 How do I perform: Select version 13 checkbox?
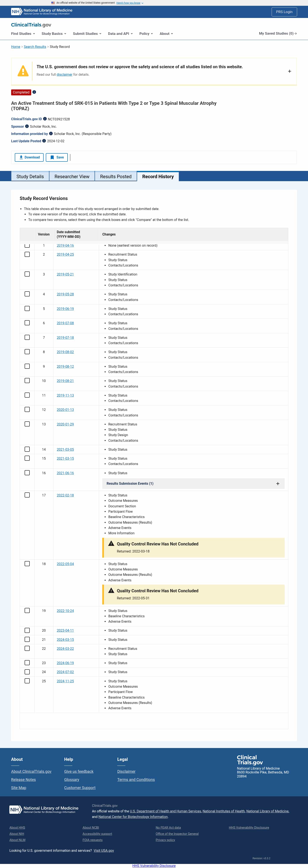coord(27,424)
